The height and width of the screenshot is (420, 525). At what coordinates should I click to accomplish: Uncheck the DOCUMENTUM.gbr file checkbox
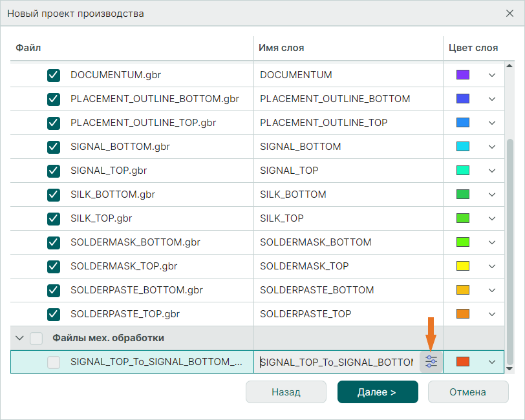click(54, 75)
